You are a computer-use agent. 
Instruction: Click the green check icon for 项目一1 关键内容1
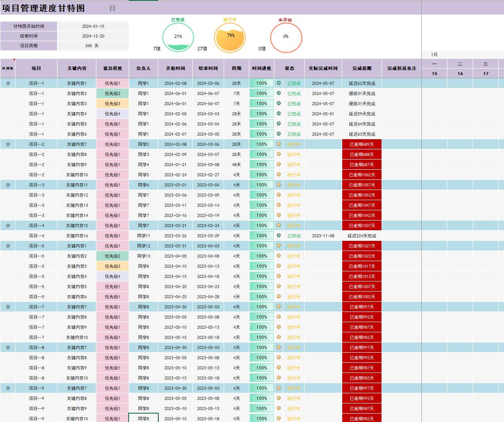tap(279, 83)
